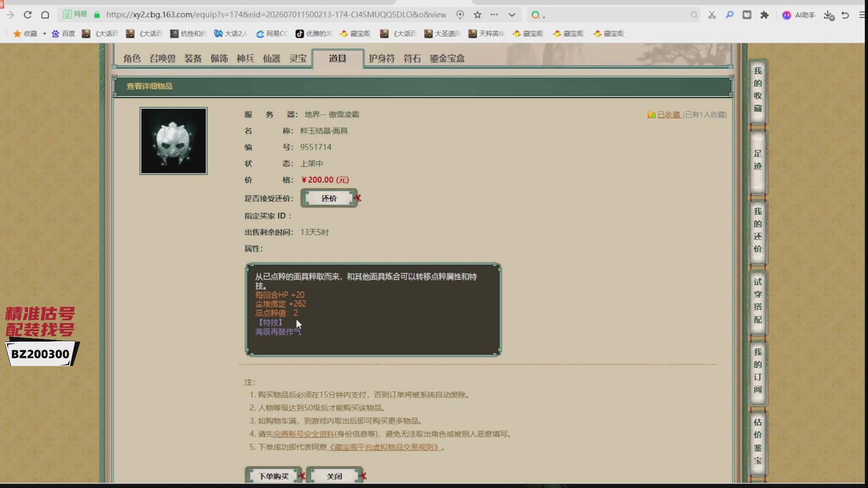The width and height of the screenshot is (868, 488).
Task: Open the 百度 bookmark
Action: pyautogui.click(x=64, y=33)
